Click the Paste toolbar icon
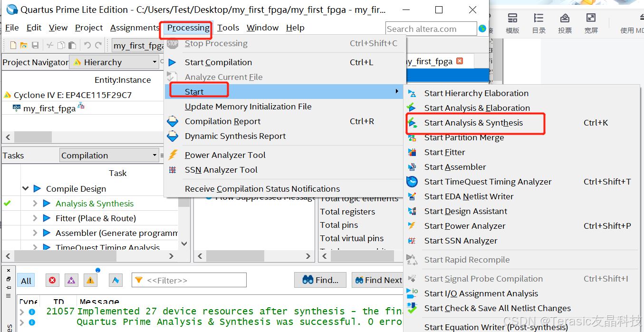 coord(72,46)
